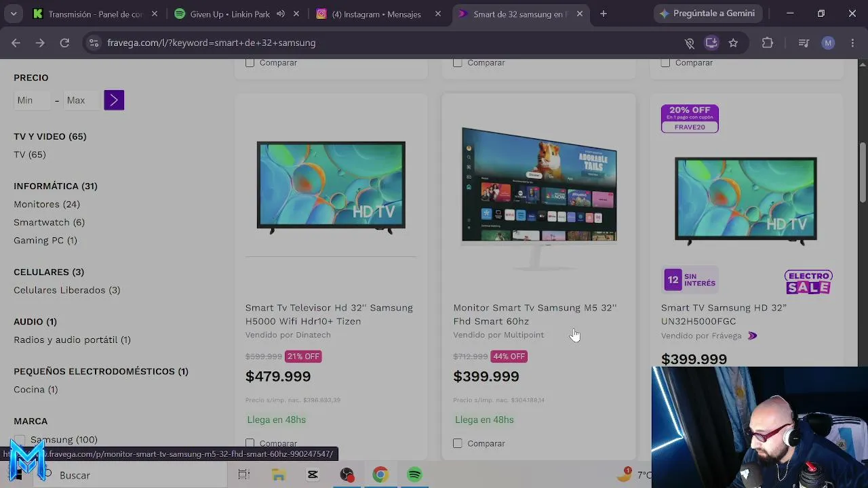Open Smart TV Samsung HD 32" UN32H5000FGC title
Image resolution: width=868 pixels, height=488 pixels.
[x=724, y=314]
